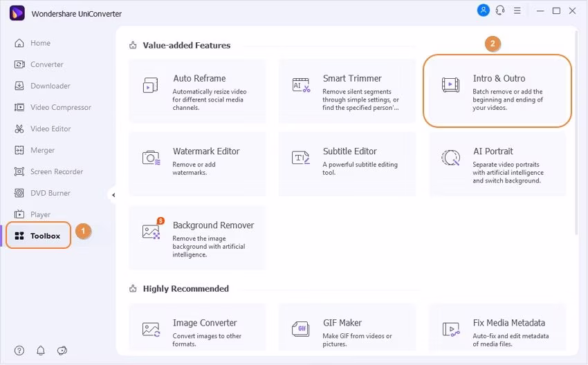Collapse the sidebar using arrow handle

point(113,195)
